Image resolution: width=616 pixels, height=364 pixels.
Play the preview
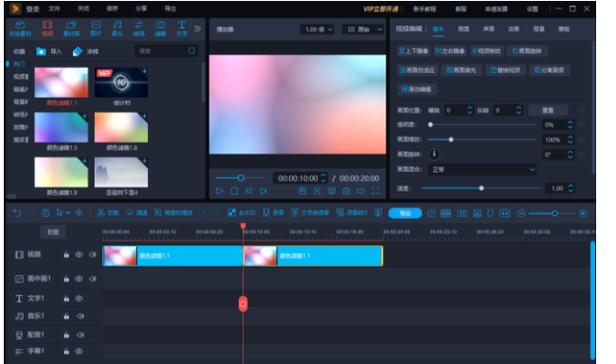(220, 191)
